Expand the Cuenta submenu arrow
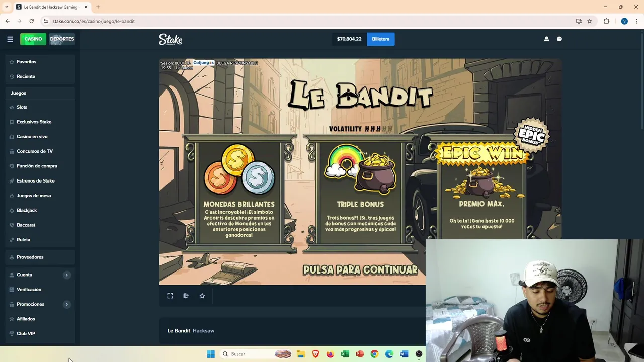The width and height of the screenshot is (644, 362). click(66, 275)
